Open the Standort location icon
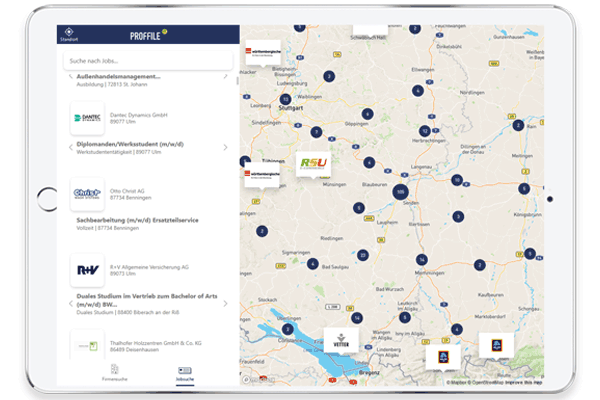Screen dimensions: 600x400 point(69,34)
